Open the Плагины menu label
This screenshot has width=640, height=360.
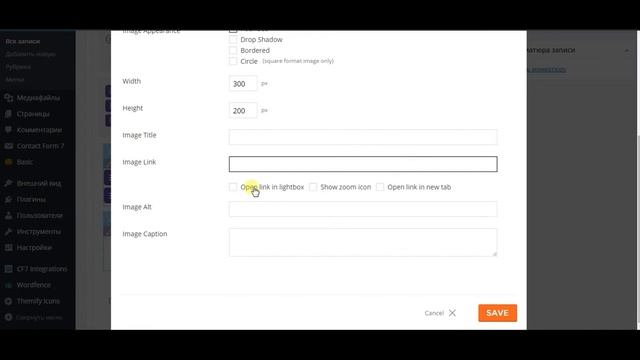(x=31, y=199)
